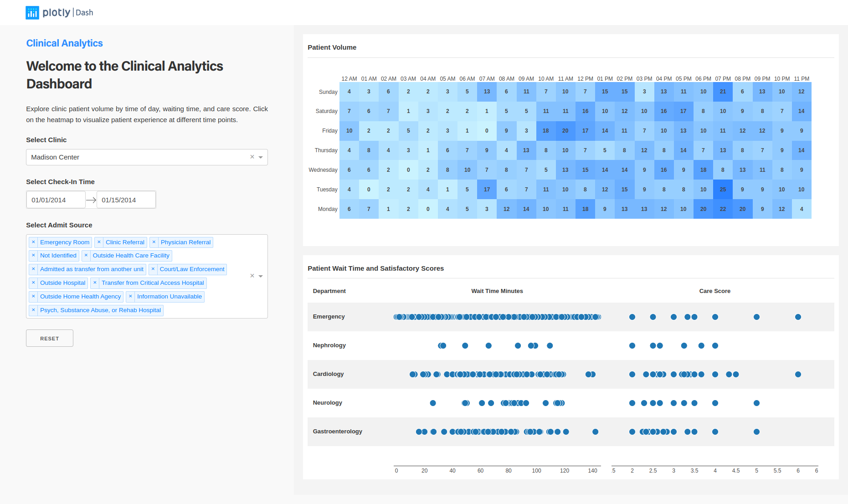Click the Emergency care score point at 6
The width and height of the screenshot is (848, 504).
pos(798,317)
